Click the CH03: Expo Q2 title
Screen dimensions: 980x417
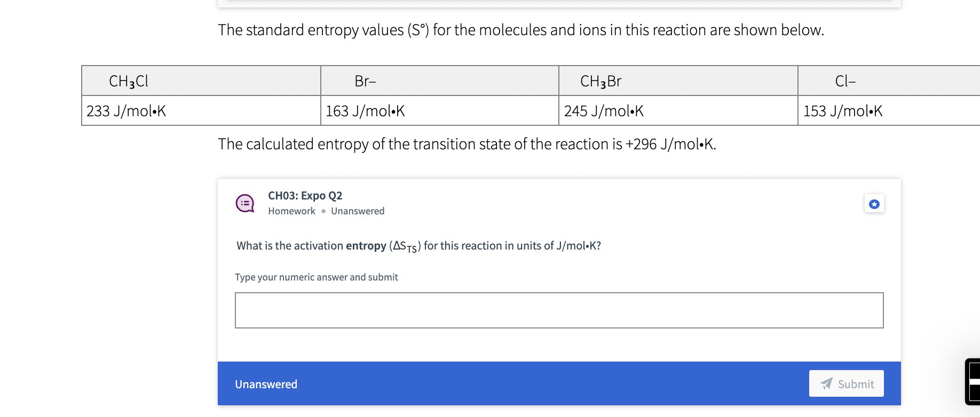pyautogui.click(x=304, y=195)
